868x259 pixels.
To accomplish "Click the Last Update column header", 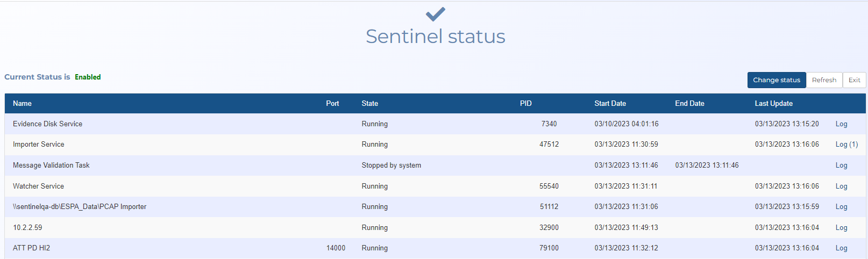I will [x=773, y=104].
